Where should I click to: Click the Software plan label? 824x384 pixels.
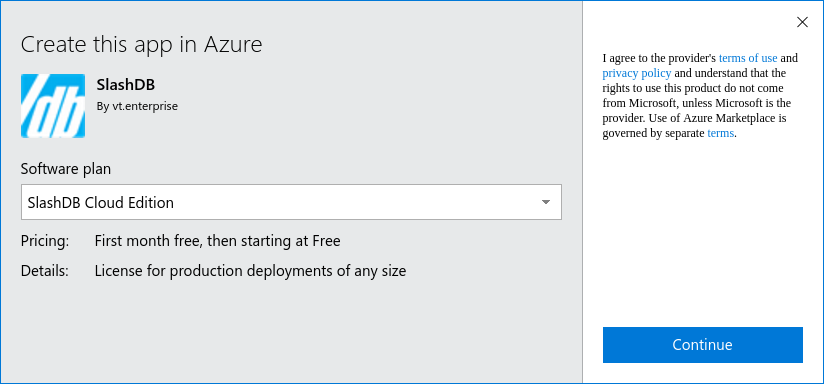click(x=66, y=169)
